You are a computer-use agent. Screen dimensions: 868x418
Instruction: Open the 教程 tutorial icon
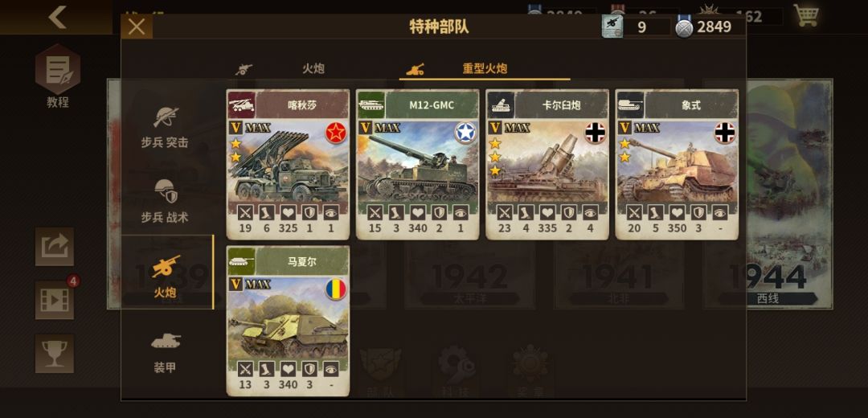(x=58, y=76)
